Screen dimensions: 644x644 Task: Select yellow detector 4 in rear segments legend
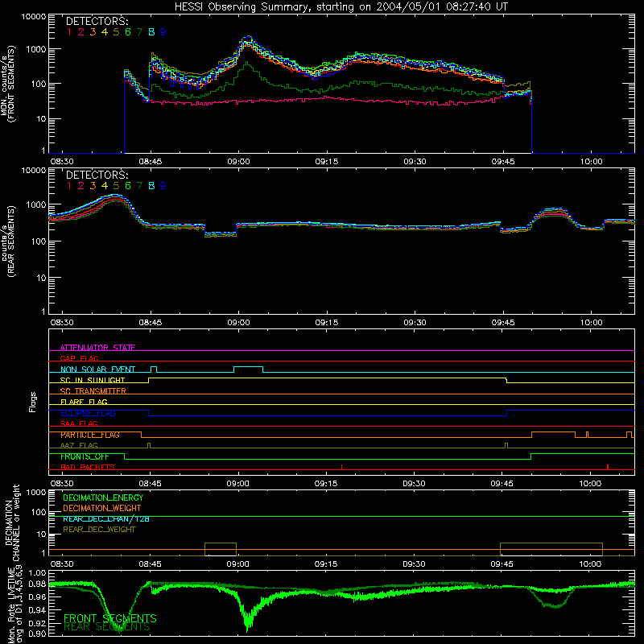click(x=105, y=186)
